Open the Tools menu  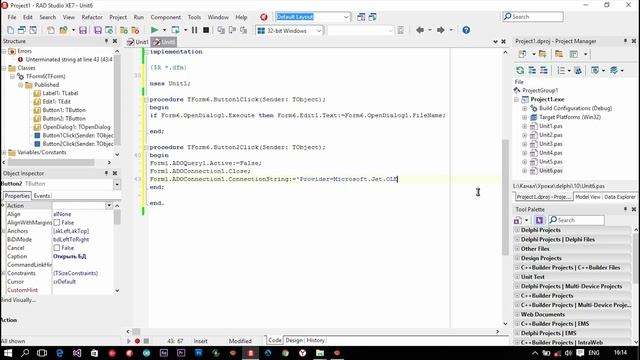click(194, 17)
